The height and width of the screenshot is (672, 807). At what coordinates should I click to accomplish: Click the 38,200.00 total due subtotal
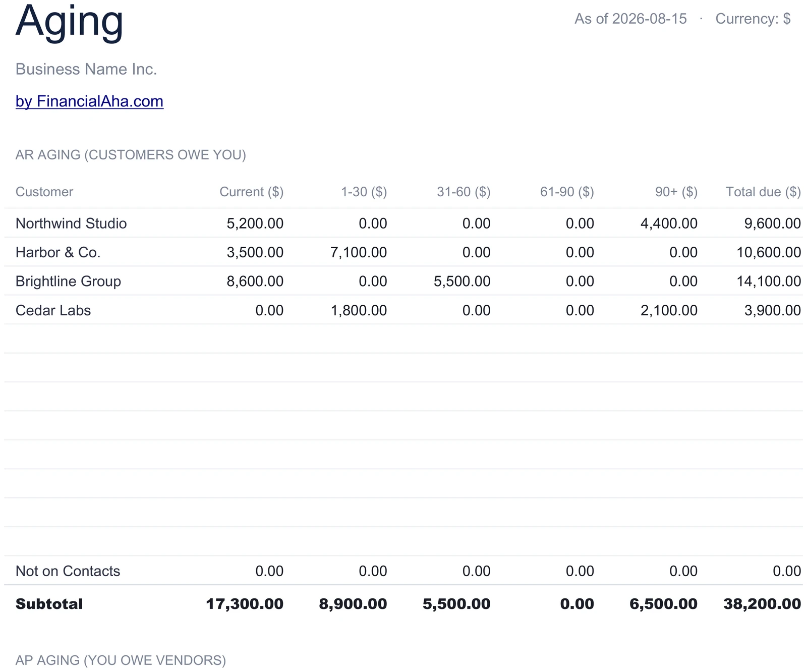click(x=762, y=604)
